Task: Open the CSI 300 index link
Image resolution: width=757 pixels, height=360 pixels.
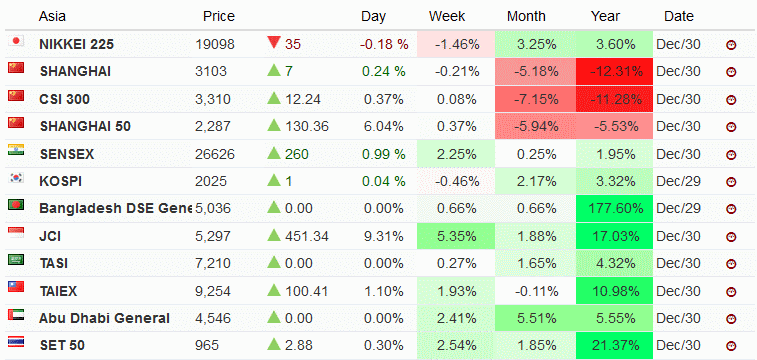Action: [65, 99]
